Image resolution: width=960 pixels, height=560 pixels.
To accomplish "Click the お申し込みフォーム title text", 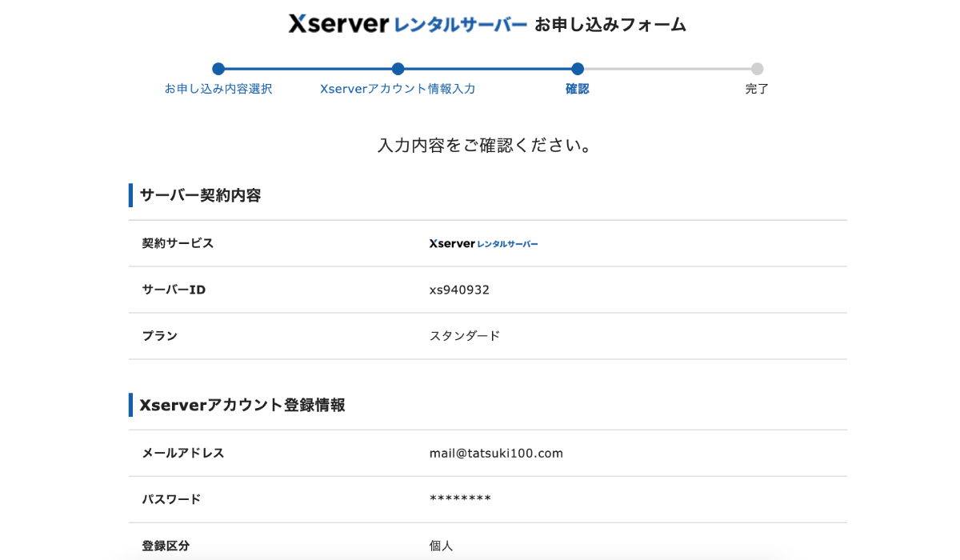I will [610, 25].
